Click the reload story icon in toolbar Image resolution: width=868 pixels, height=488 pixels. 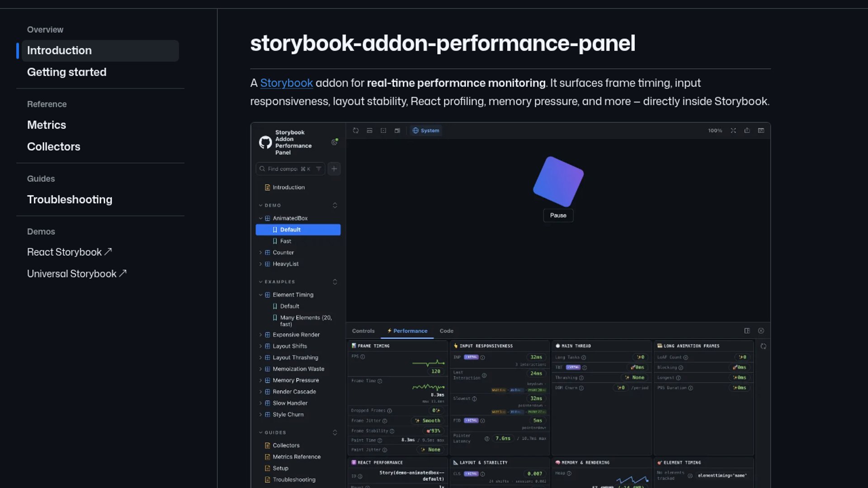(356, 131)
